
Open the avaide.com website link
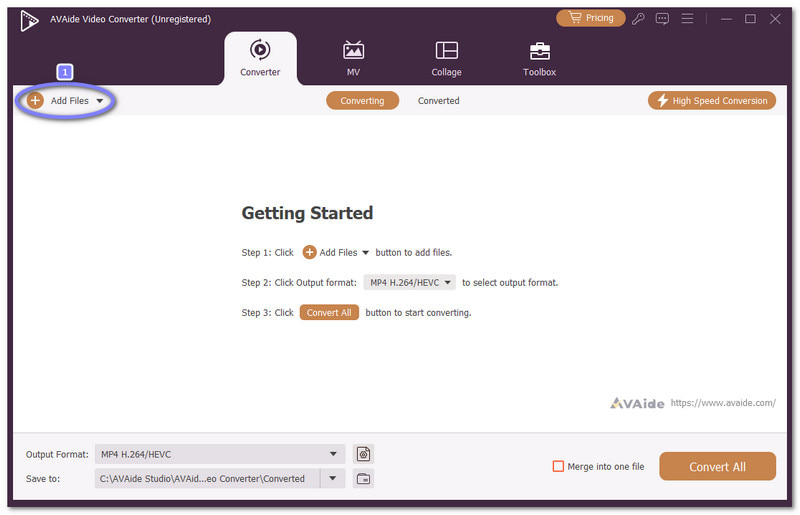point(722,403)
